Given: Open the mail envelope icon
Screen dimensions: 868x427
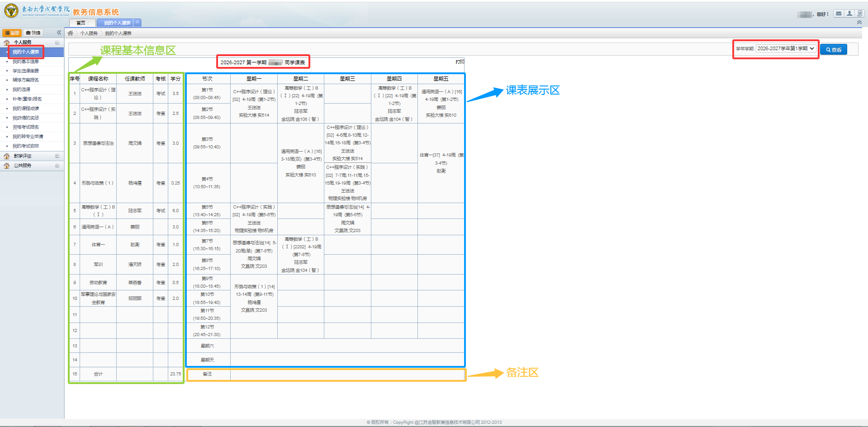Looking at the screenshot, I should click(x=839, y=14).
